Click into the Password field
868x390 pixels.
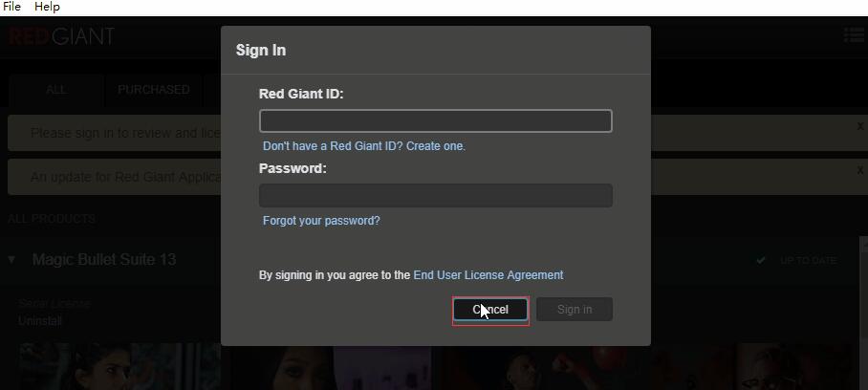tap(436, 195)
